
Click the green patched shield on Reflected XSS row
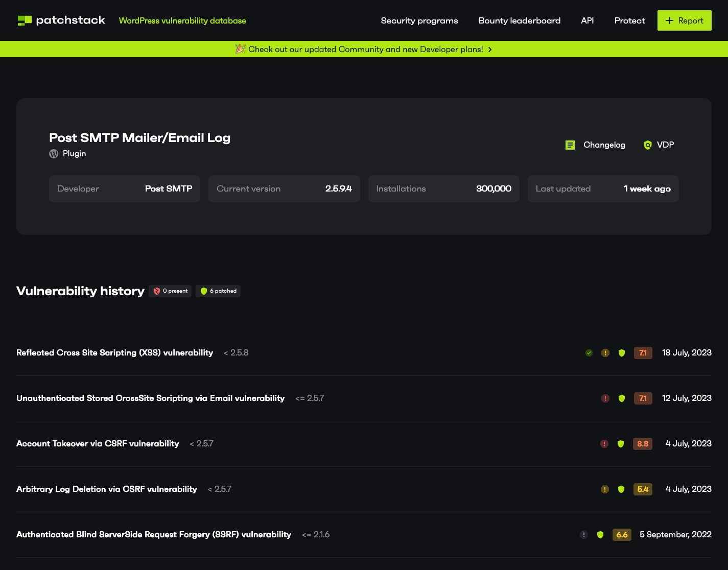tap(622, 353)
